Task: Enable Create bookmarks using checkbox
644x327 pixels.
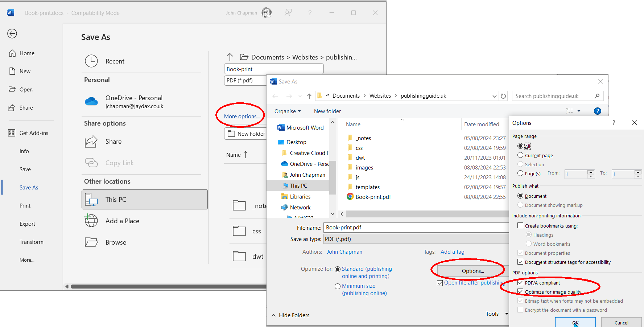Action: [x=520, y=226]
